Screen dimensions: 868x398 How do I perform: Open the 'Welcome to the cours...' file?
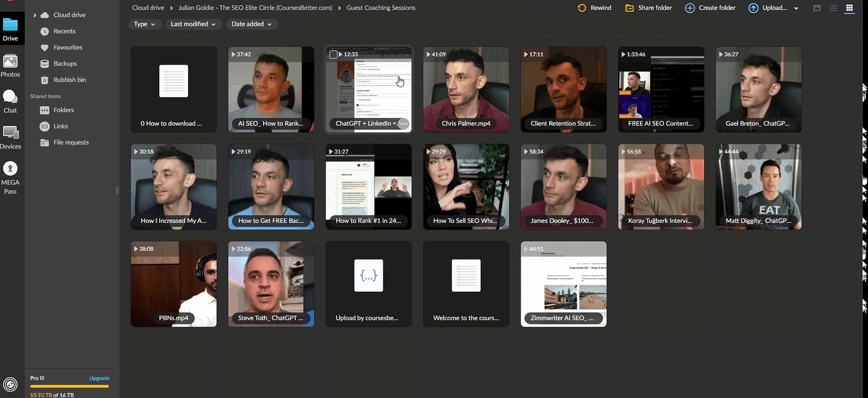coord(466,284)
